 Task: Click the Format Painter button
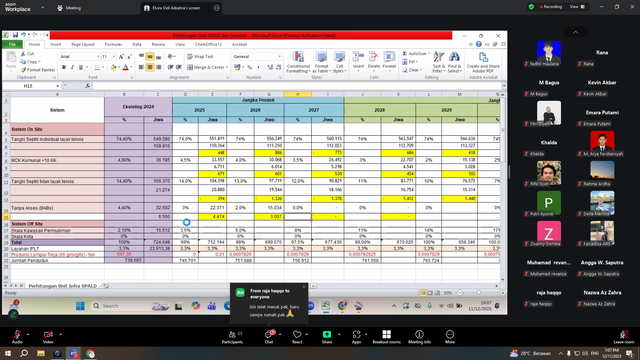click(38, 70)
